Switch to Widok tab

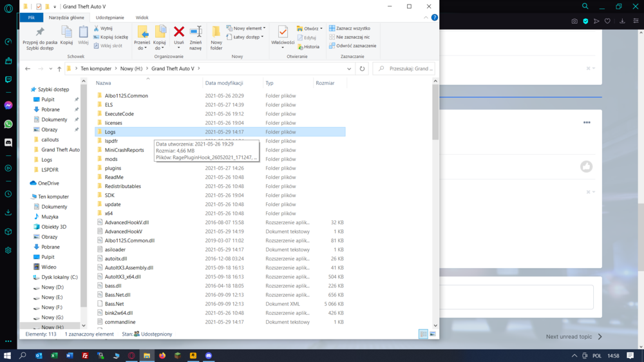point(142,17)
